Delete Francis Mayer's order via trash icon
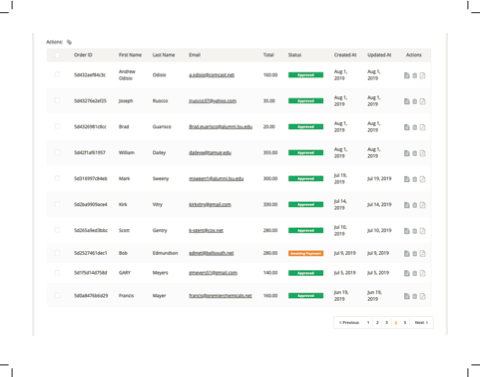This screenshot has height=377, width=480. [x=415, y=296]
